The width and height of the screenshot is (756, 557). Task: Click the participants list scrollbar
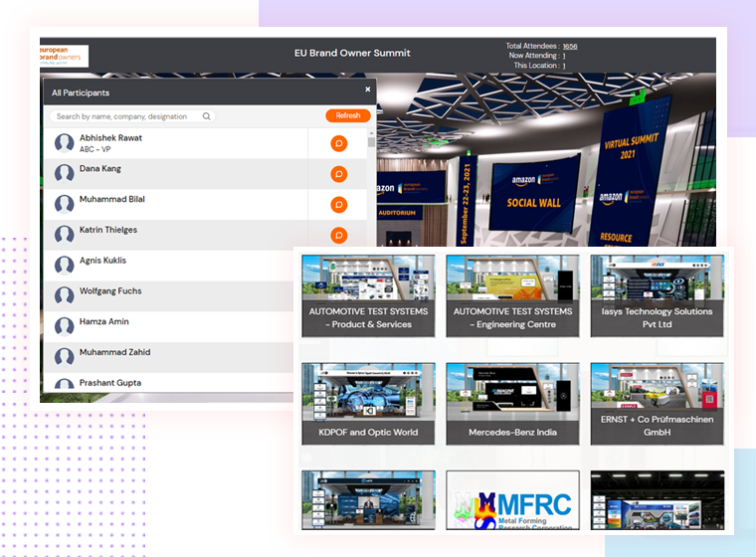372,142
